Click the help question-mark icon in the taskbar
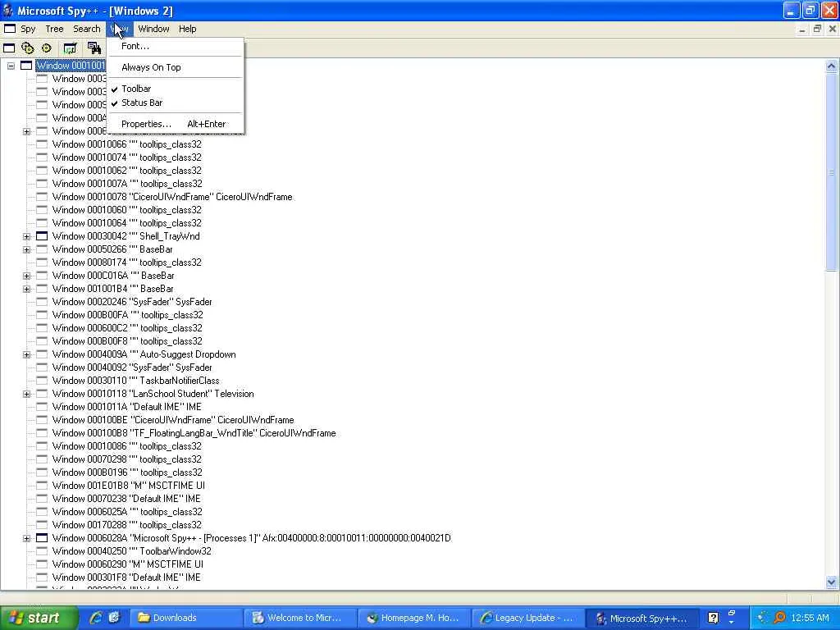 [713, 618]
